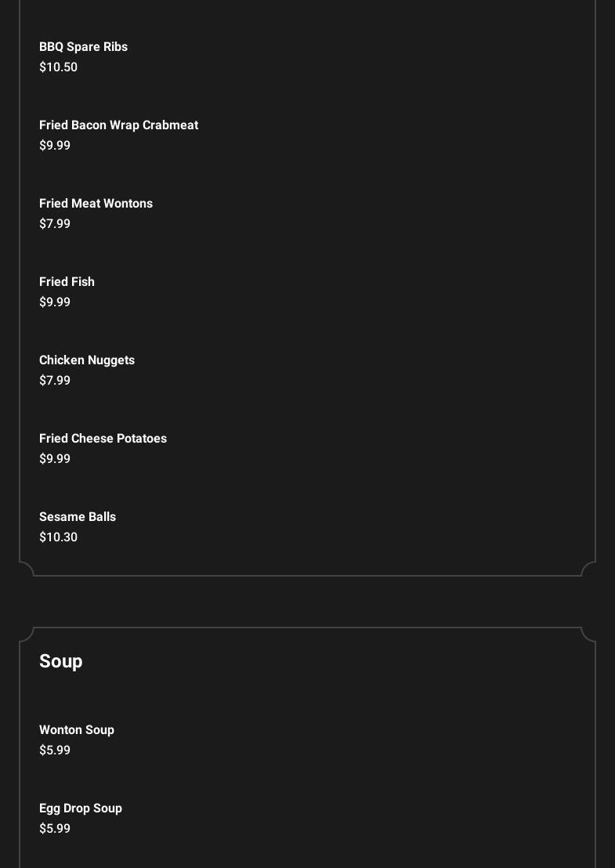The width and height of the screenshot is (615, 868).
Task: Open the Wonton Soup item
Action: [x=77, y=730]
